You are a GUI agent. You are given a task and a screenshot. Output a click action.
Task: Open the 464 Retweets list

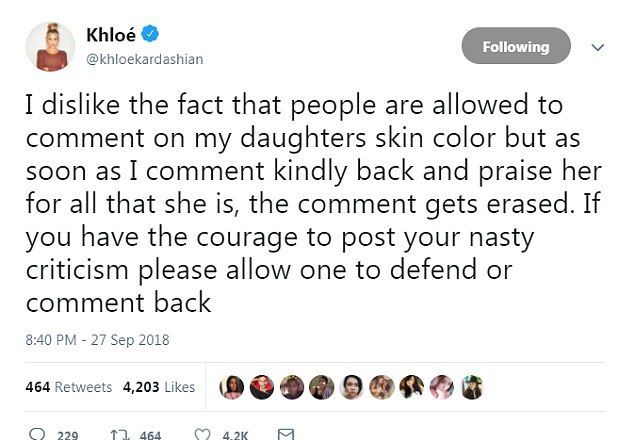(69, 387)
